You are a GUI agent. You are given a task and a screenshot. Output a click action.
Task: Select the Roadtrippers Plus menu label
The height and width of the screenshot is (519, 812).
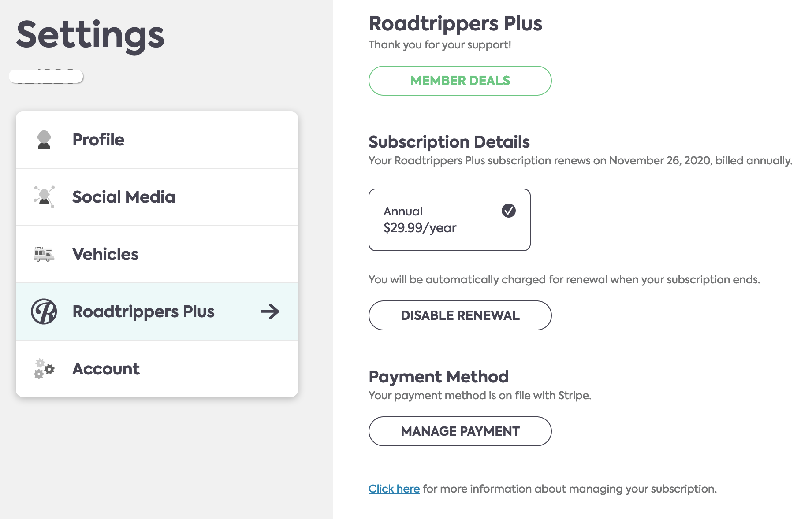pyautogui.click(x=144, y=311)
